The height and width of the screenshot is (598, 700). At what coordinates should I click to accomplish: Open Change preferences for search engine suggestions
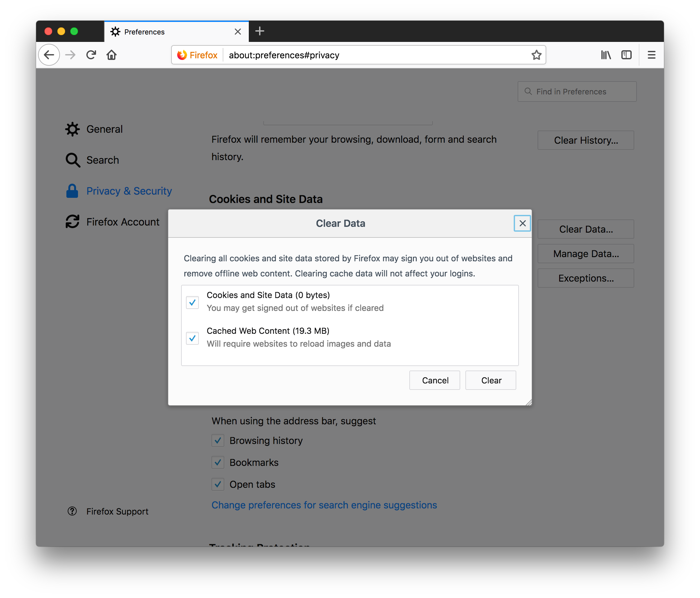[325, 504]
